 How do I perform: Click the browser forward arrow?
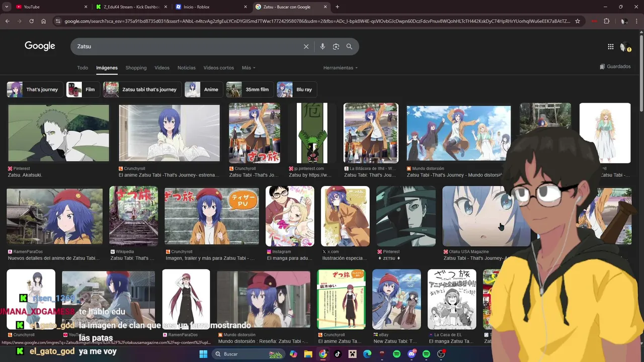[x=19, y=21]
